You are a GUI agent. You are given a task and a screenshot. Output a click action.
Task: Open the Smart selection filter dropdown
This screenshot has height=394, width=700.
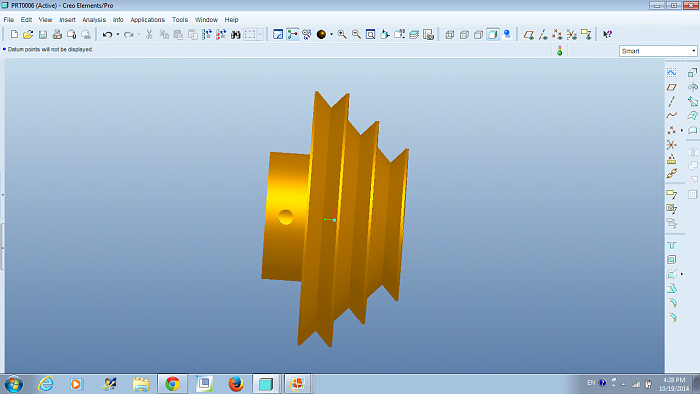(x=658, y=51)
